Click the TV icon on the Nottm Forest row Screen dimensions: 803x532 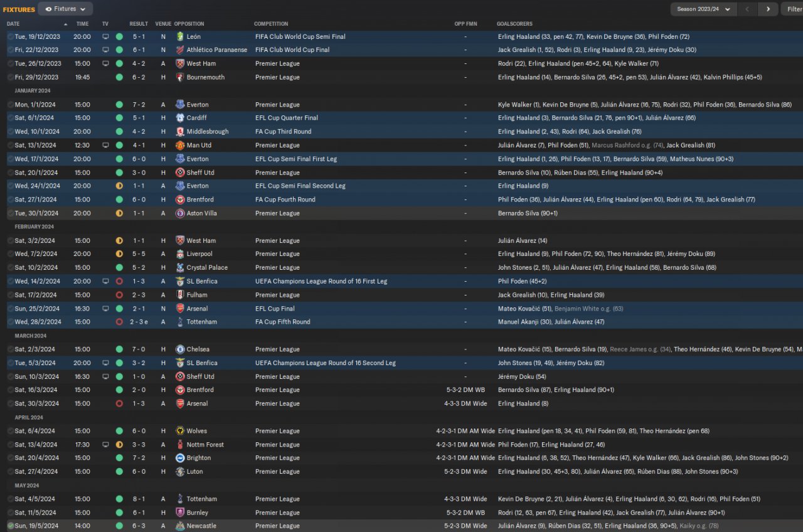coord(105,445)
